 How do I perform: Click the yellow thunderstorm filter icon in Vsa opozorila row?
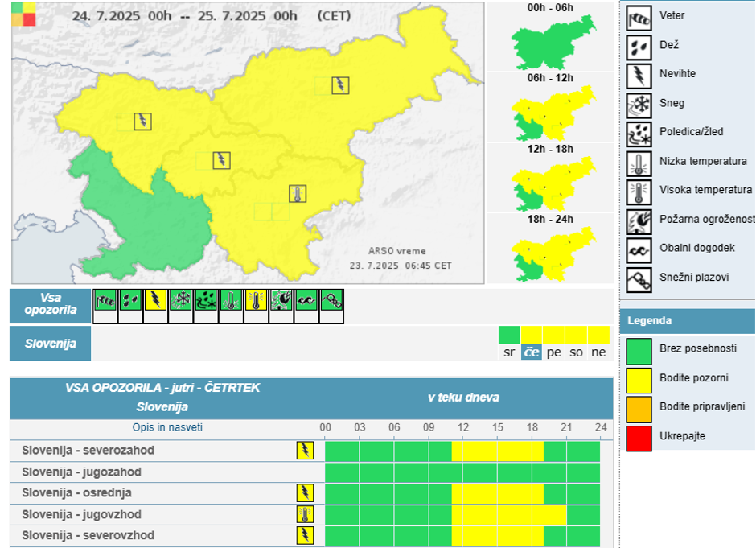(154, 301)
